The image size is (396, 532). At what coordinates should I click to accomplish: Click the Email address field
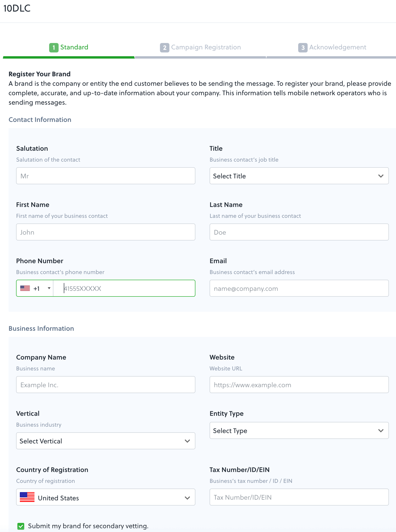299,288
